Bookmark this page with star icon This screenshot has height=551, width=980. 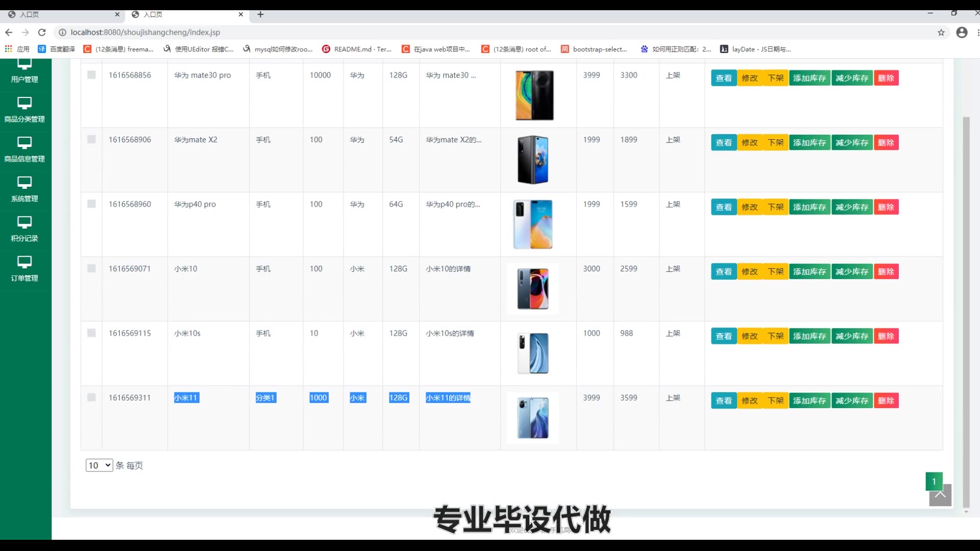[x=941, y=32]
